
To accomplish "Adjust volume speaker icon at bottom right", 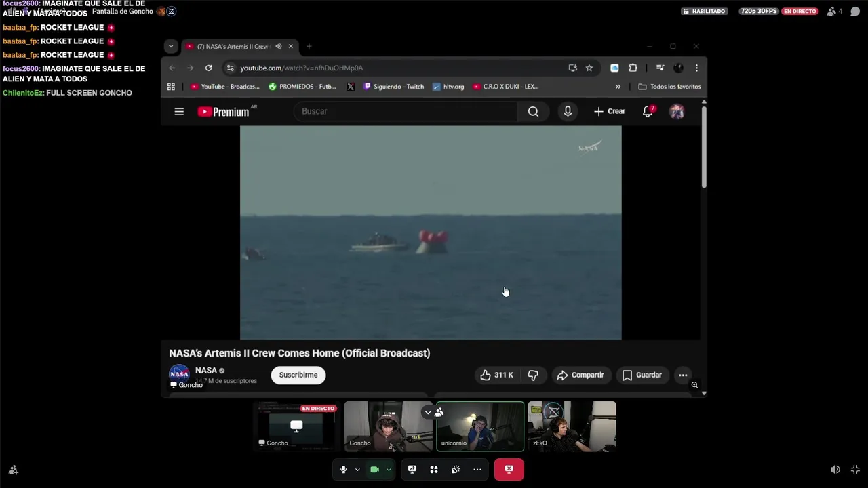I will click(x=835, y=469).
